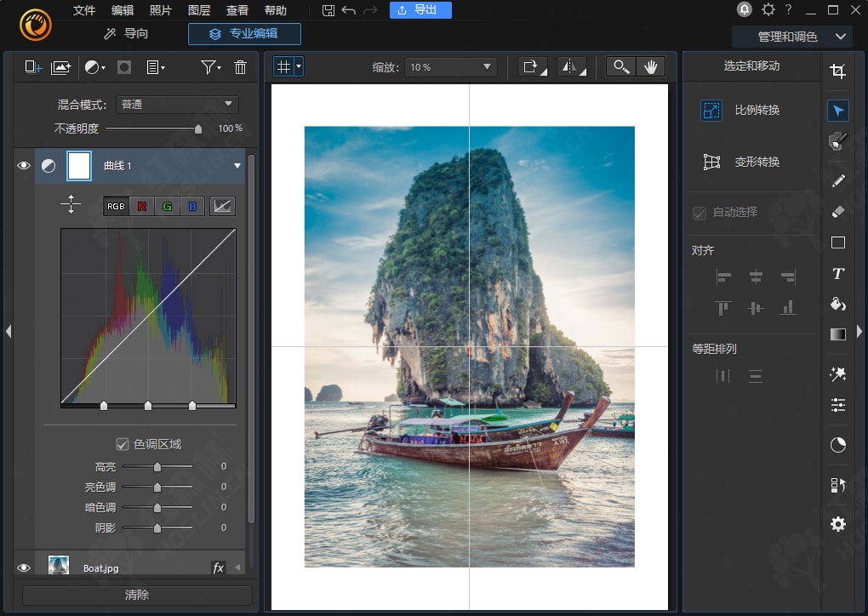Open the 混合模式 dropdown

tap(177, 105)
